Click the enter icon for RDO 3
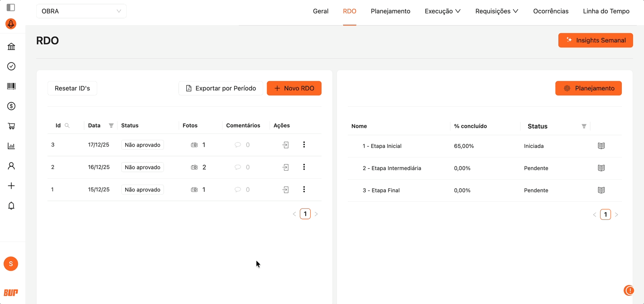 point(285,145)
